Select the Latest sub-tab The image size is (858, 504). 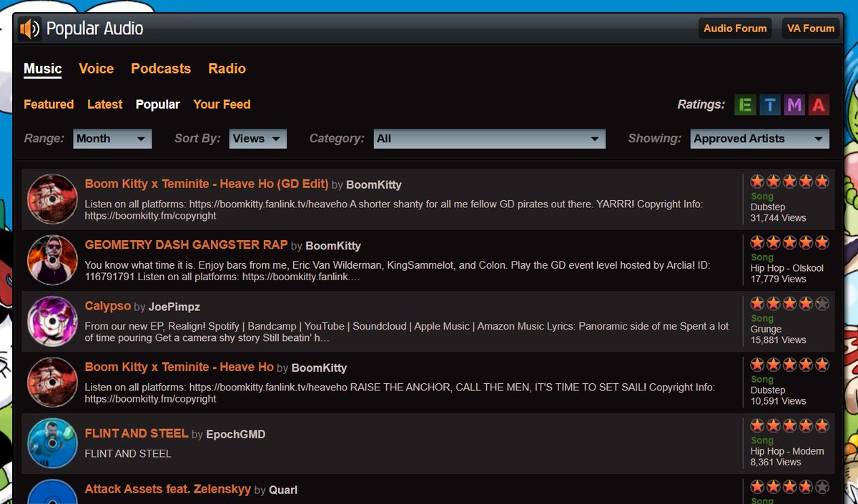pyautogui.click(x=105, y=104)
